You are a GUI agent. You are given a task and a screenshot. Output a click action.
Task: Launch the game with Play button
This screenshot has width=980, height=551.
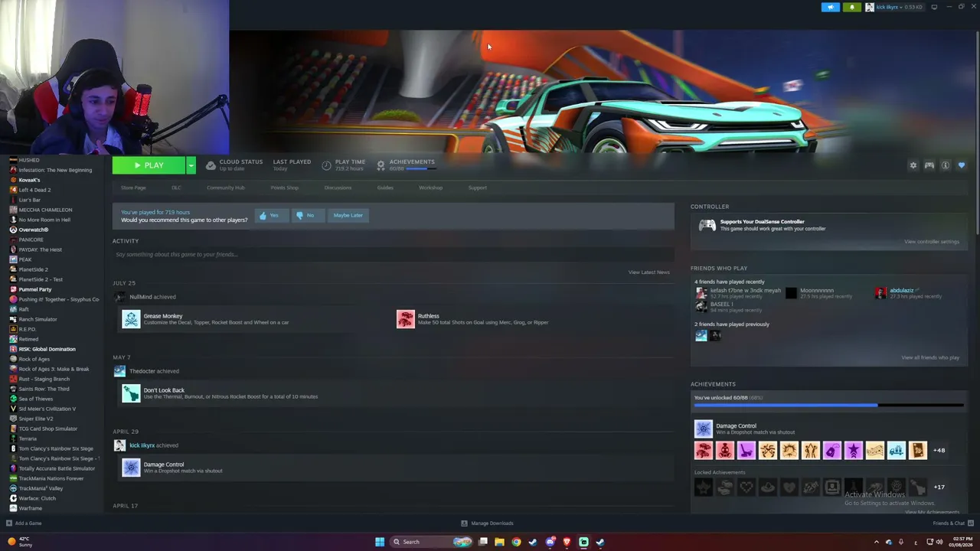pyautogui.click(x=149, y=165)
